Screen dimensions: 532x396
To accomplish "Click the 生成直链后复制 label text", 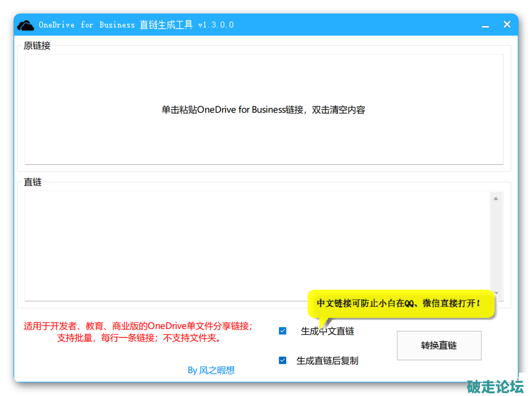I will (327, 361).
